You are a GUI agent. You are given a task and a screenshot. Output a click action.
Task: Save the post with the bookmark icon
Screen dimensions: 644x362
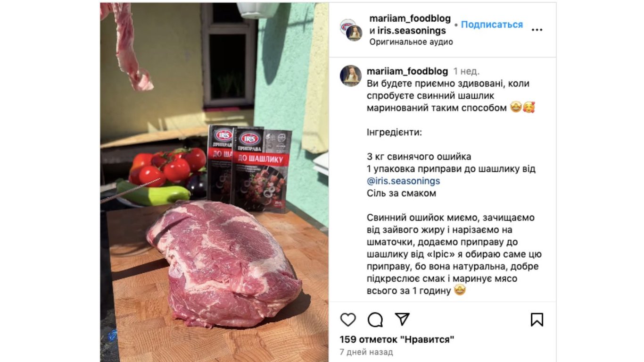coord(537,320)
